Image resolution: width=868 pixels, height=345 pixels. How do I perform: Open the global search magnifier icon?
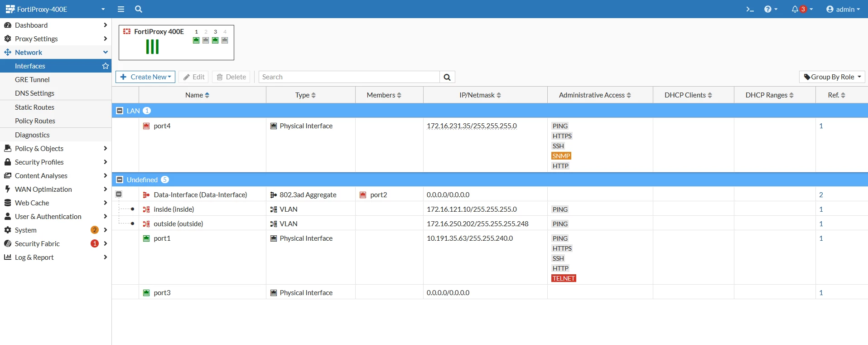[x=139, y=9]
